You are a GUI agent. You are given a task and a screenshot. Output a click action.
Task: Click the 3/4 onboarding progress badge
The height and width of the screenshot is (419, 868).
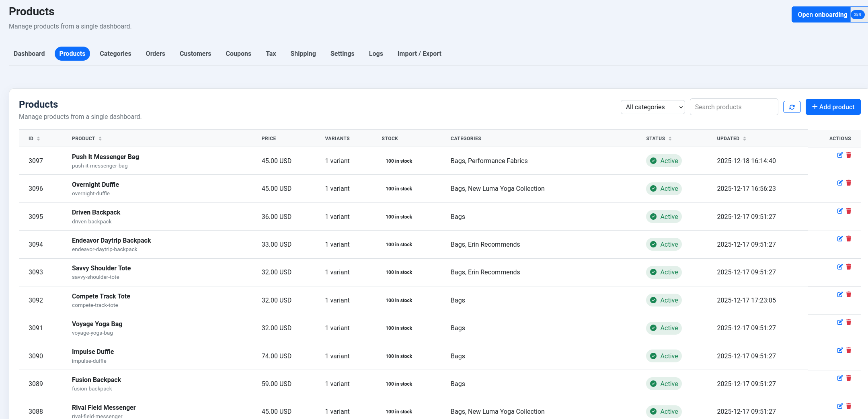pos(858,14)
